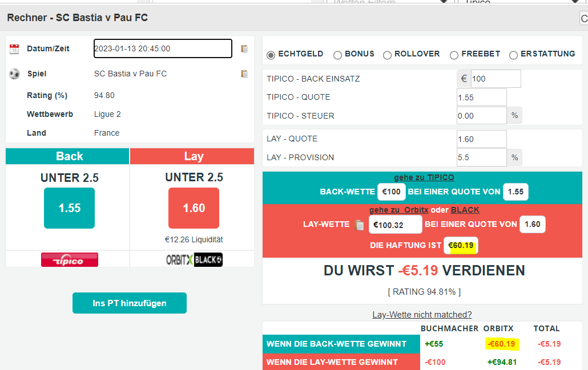Click the €100 back bet value box
588x370 pixels.
coord(392,192)
